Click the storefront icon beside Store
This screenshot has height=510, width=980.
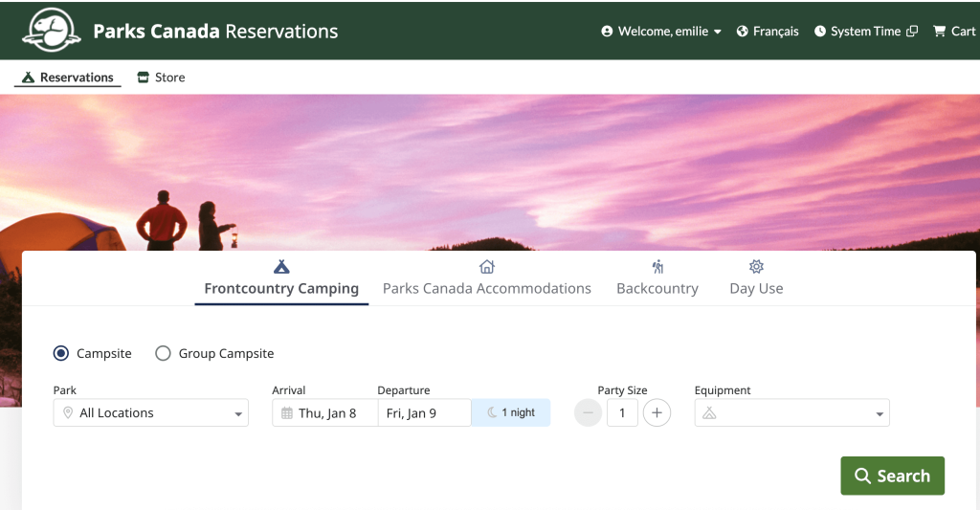[x=144, y=78]
